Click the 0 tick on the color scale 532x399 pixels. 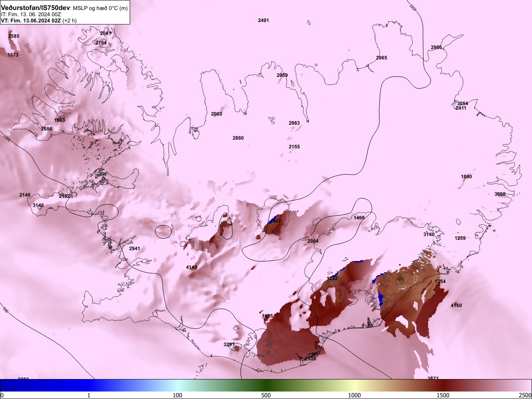pyautogui.click(x=2, y=395)
